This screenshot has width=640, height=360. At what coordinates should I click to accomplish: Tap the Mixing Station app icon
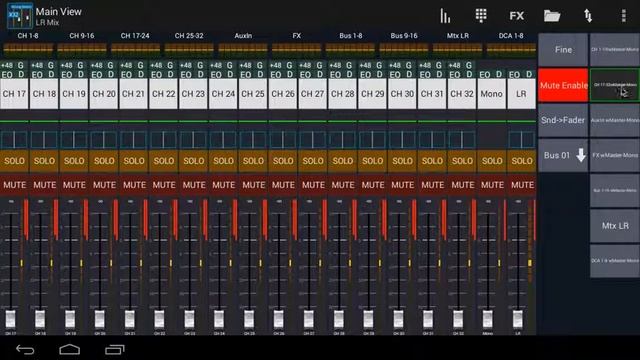tap(20, 16)
